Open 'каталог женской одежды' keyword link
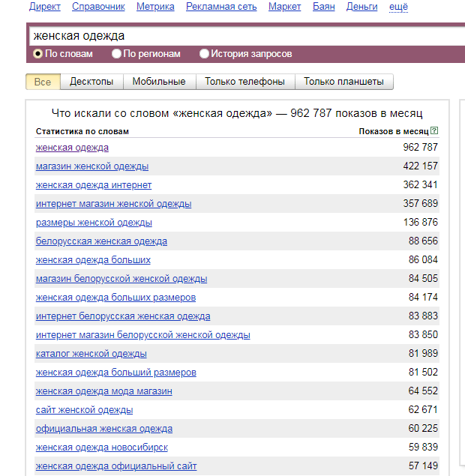 pos(91,354)
